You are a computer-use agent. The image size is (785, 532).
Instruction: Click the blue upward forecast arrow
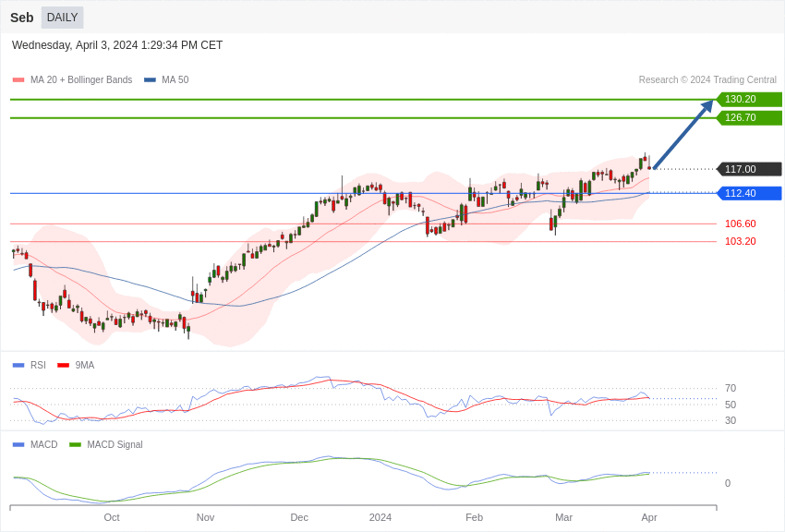[x=683, y=134]
